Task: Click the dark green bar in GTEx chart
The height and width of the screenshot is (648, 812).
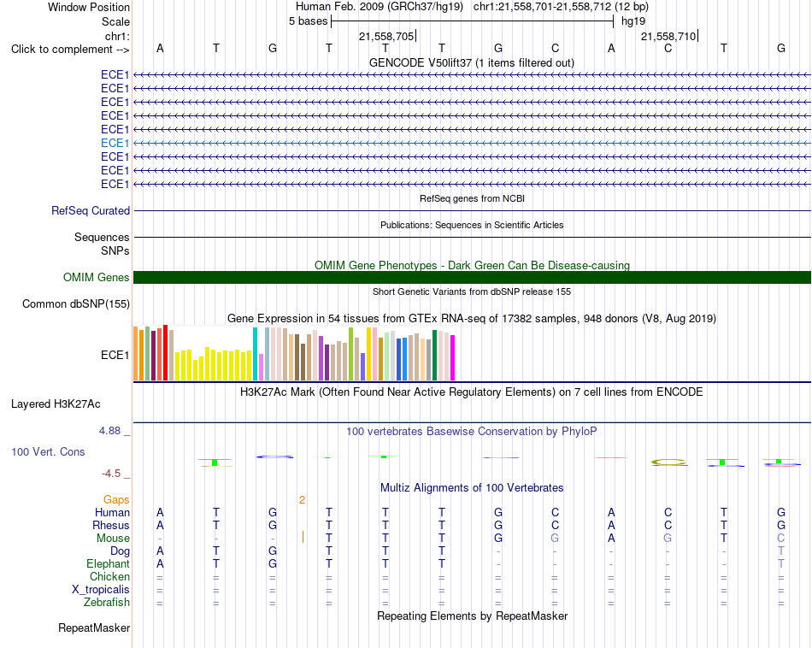Action: (435, 356)
